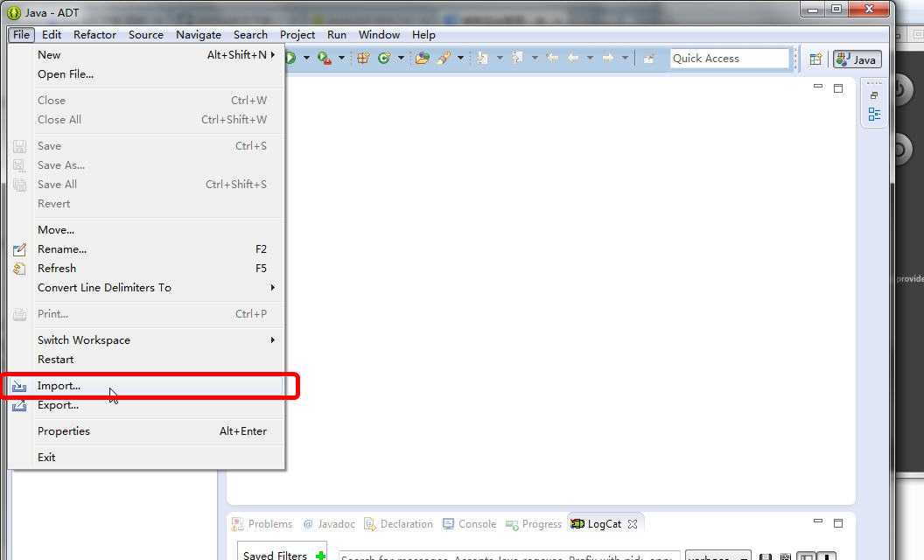Click the Run External Tools icon
This screenshot has width=924, height=560.
click(324, 58)
